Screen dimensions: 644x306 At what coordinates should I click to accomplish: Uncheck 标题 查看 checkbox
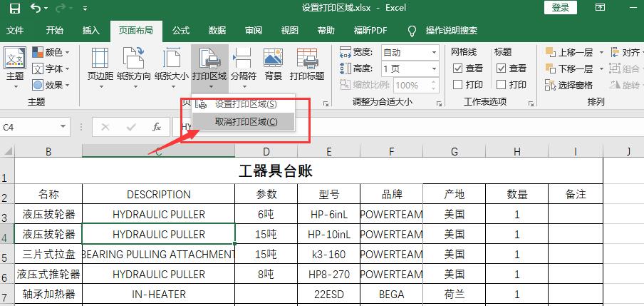pos(501,68)
